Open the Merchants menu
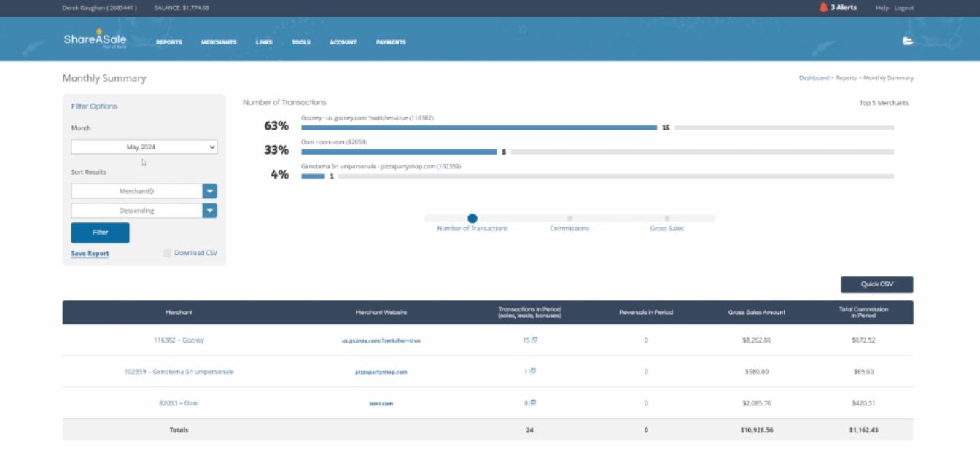 coord(219,42)
